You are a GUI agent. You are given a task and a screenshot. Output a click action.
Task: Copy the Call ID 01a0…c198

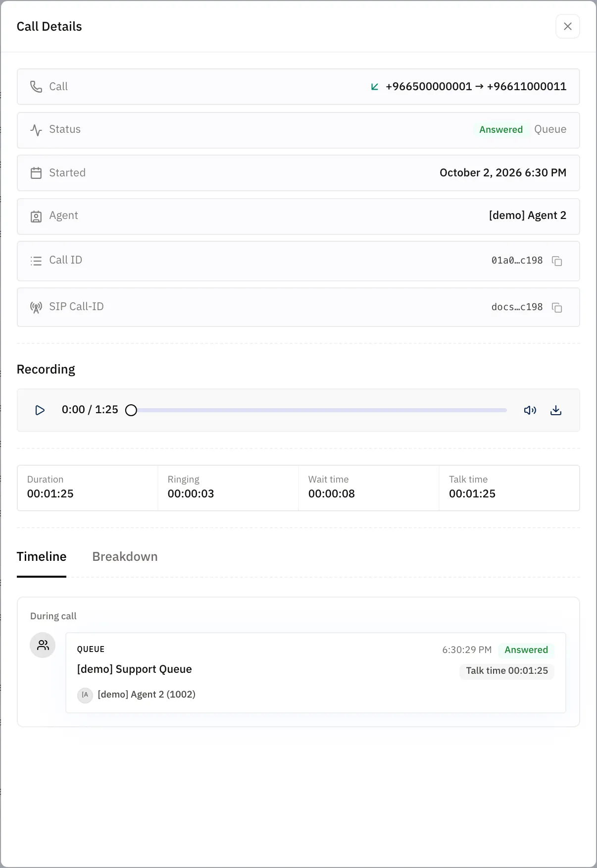click(557, 261)
